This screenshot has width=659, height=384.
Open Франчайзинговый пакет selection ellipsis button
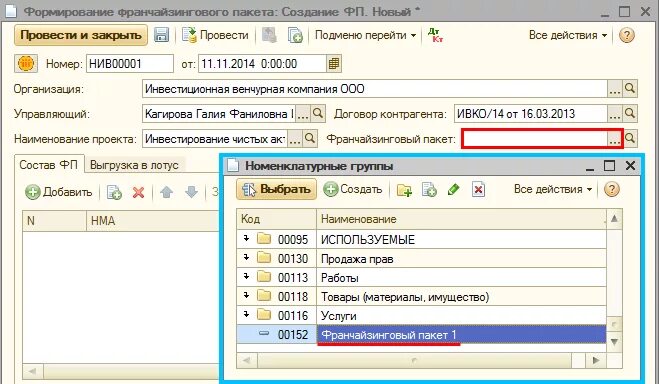pos(614,138)
